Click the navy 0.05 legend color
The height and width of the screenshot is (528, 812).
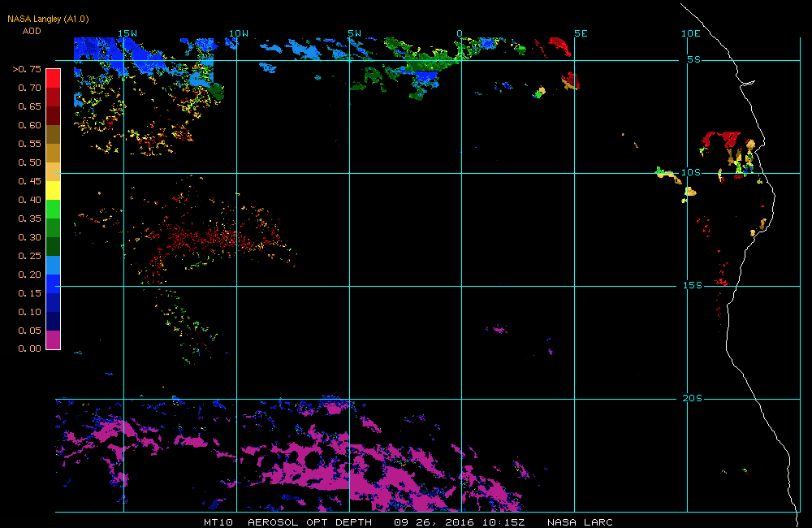54,321
